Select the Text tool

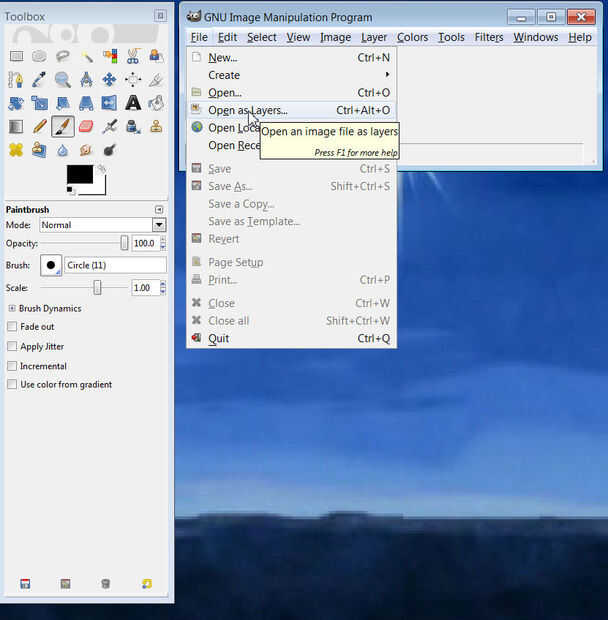coord(133,104)
